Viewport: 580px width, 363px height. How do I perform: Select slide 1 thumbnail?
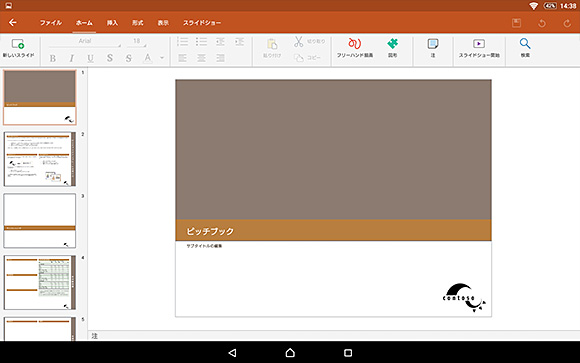pos(40,97)
